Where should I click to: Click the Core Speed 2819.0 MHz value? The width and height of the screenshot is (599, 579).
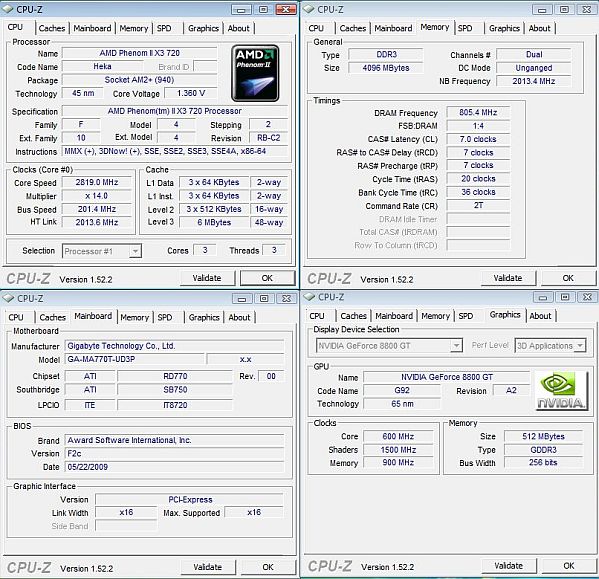97,182
